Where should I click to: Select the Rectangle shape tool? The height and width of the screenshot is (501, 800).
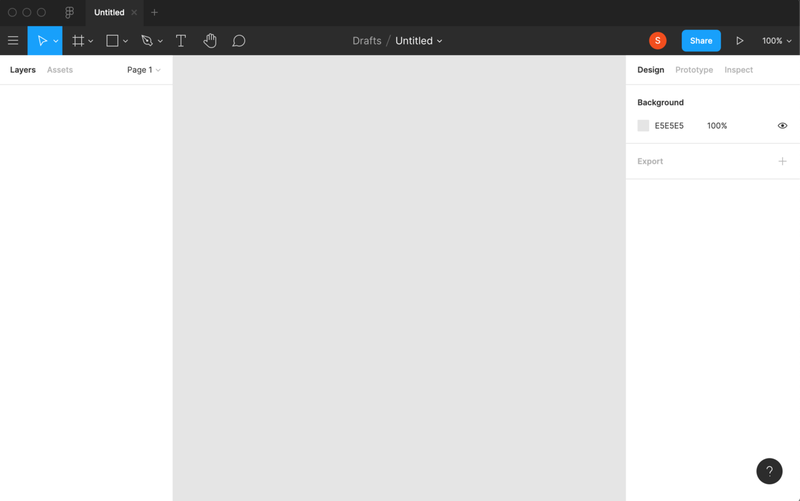pos(112,41)
